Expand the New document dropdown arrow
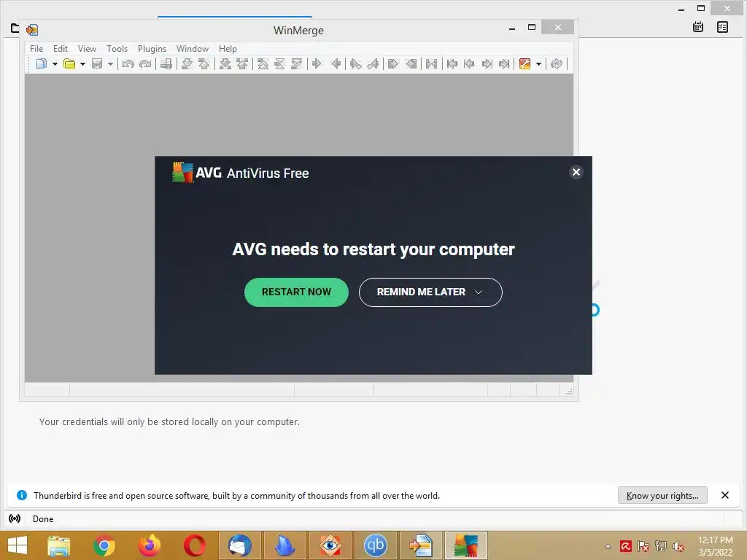This screenshot has width=747, height=560. click(55, 64)
